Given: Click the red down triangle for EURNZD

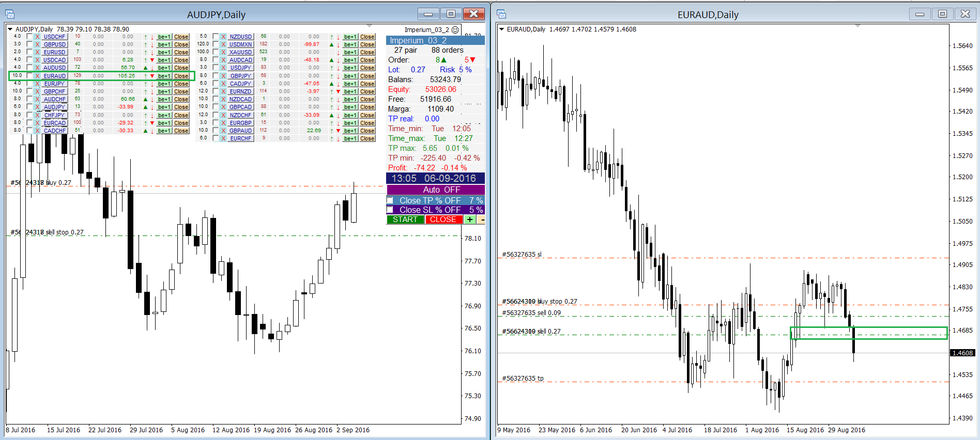Looking at the screenshot, I should coord(338,91).
